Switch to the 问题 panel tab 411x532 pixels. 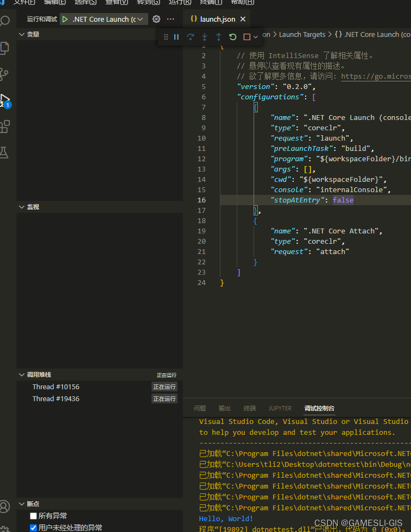200,408
